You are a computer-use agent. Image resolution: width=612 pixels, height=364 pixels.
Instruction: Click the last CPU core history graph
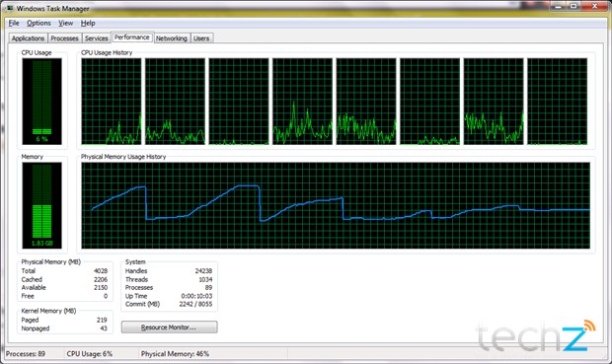[557, 102]
